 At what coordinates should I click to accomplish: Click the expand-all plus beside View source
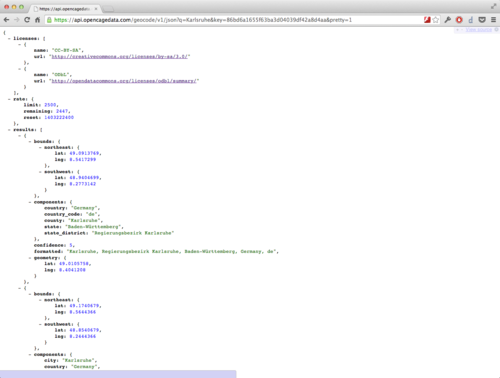click(x=457, y=30)
